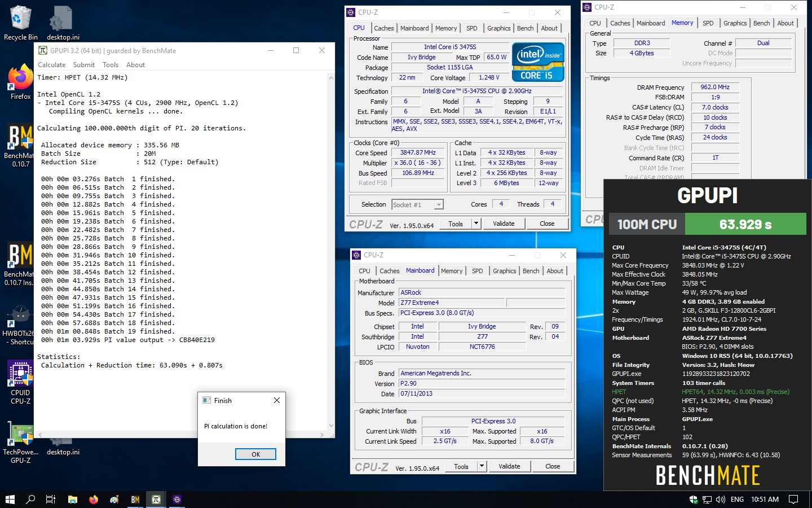The width and height of the screenshot is (812, 508).
Task: Open the Mainboard tab in the CPU-Z CPU window
Action: coord(414,28)
